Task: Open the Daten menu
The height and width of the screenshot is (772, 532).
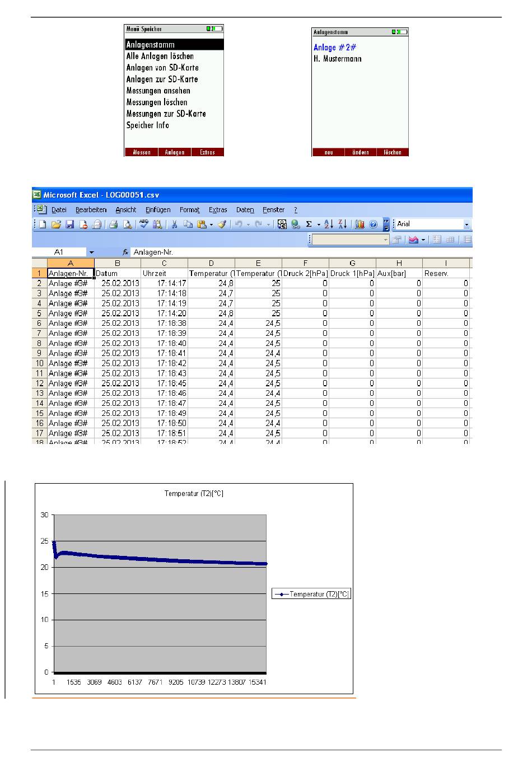Action: (245, 210)
